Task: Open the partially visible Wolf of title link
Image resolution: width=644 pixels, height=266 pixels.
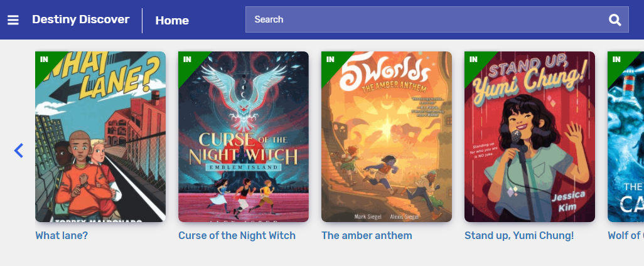Action: (626, 236)
